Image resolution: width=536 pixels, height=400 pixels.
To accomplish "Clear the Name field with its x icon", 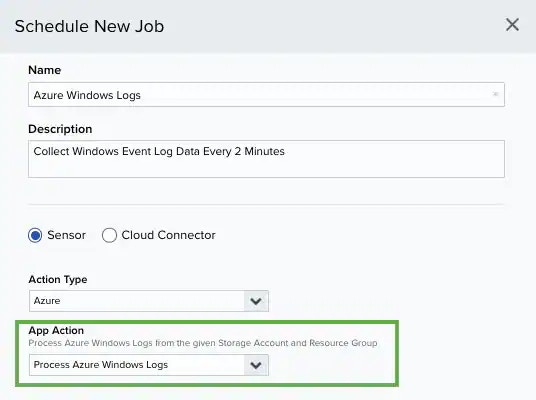I will click(495, 94).
